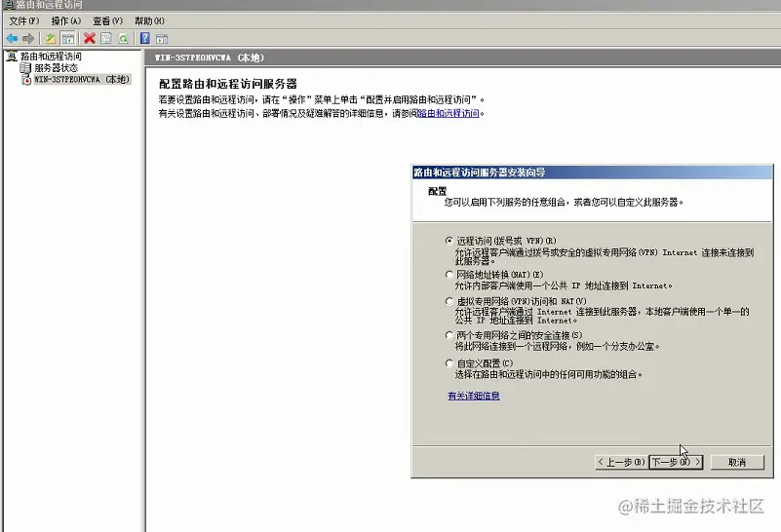Click the WIN-3S7PEOHVCWA (本地) pane header
781x532 pixels.
(x=210, y=57)
